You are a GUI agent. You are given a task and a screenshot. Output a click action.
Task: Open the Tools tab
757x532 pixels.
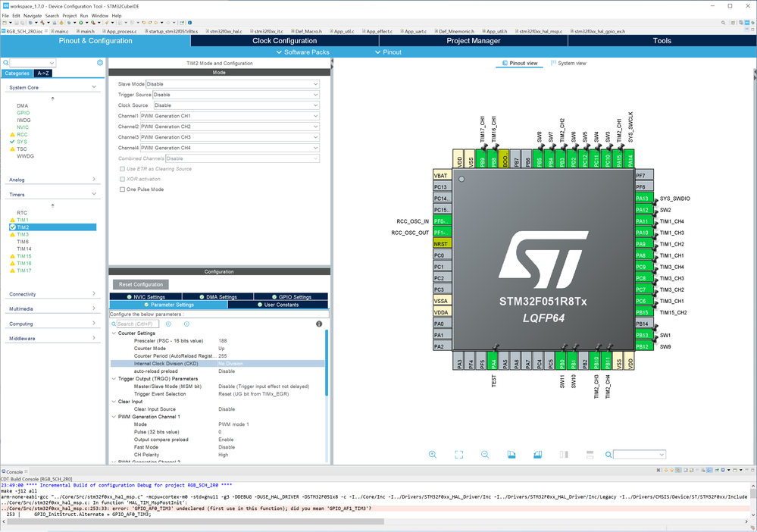[x=662, y=41]
